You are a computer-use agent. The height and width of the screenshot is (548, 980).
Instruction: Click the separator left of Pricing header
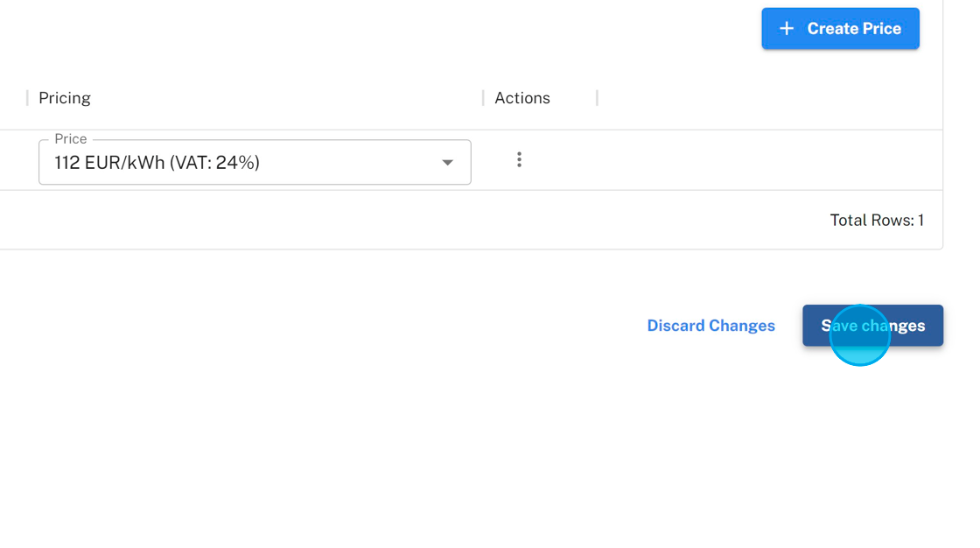(x=27, y=98)
